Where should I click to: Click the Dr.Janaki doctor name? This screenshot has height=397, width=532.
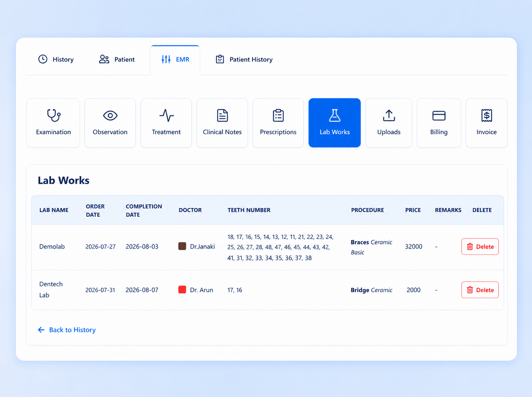coord(202,246)
